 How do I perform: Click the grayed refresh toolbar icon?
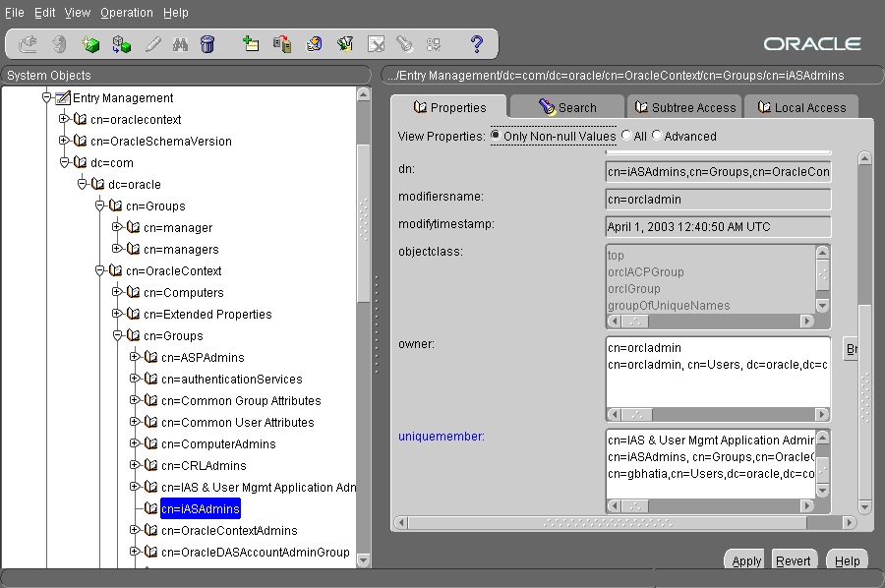click(x=59, y=44)
